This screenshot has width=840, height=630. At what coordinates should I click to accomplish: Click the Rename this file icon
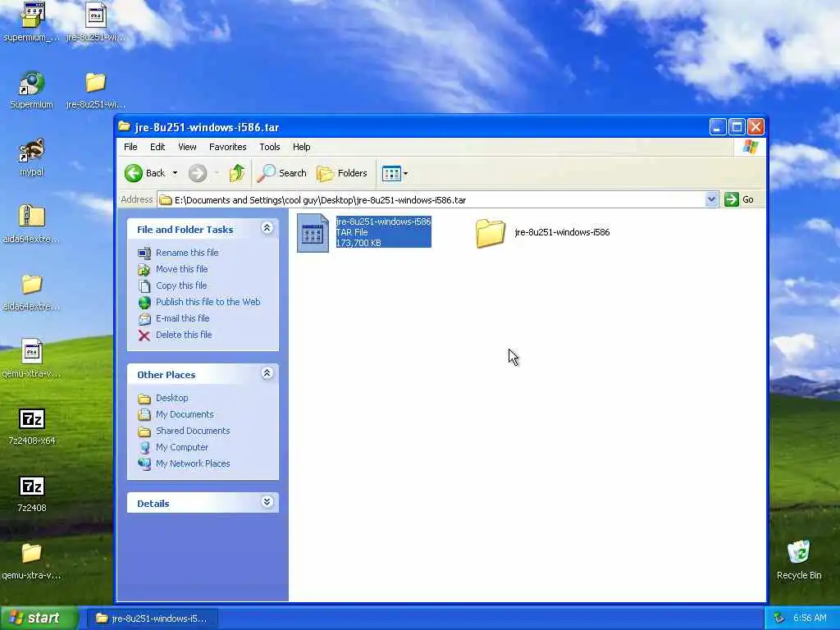pos(144,253)
